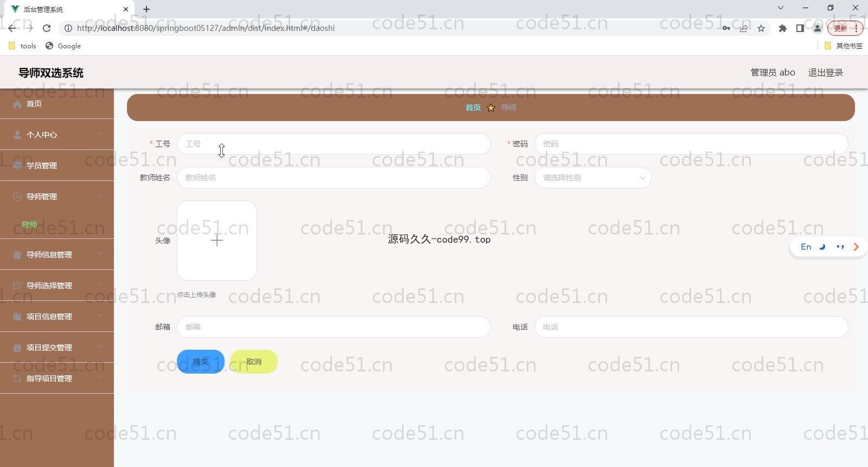
Task: Open the 个人中心 sidebar menu
Action: coord(57,135)
